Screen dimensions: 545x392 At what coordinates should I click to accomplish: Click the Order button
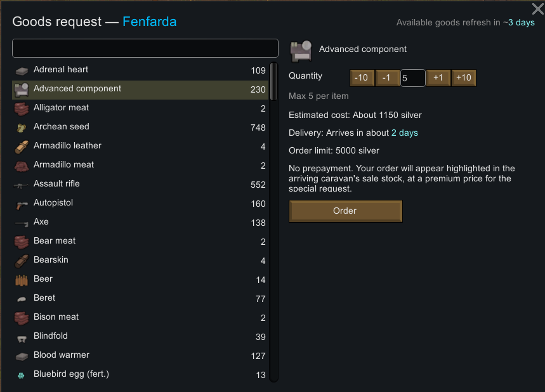[x=346, y=211]
